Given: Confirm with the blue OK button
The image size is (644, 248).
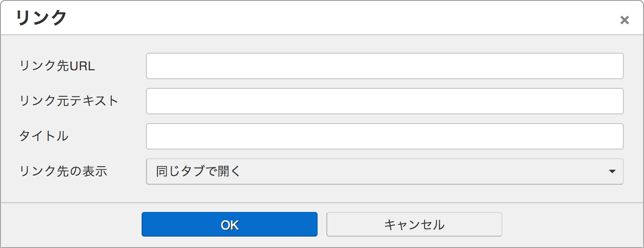Looking at the screenshot, I should point(230,224).
